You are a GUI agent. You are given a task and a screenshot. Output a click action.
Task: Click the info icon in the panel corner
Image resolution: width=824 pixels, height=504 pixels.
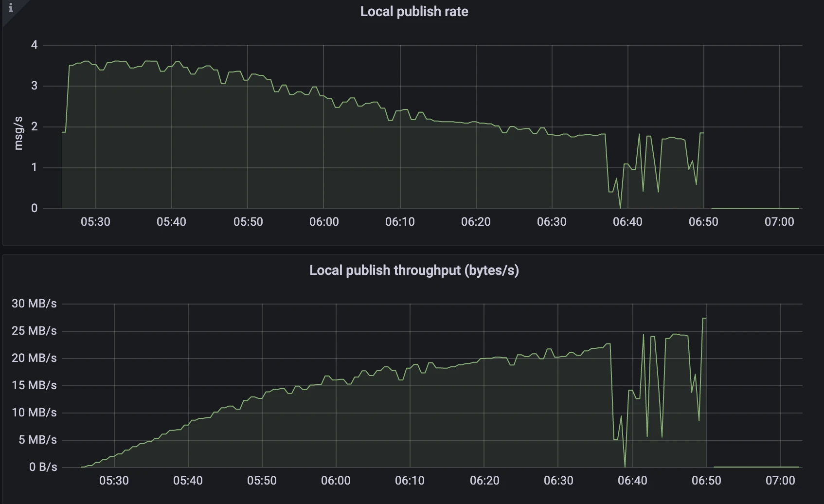pos(10,8)
